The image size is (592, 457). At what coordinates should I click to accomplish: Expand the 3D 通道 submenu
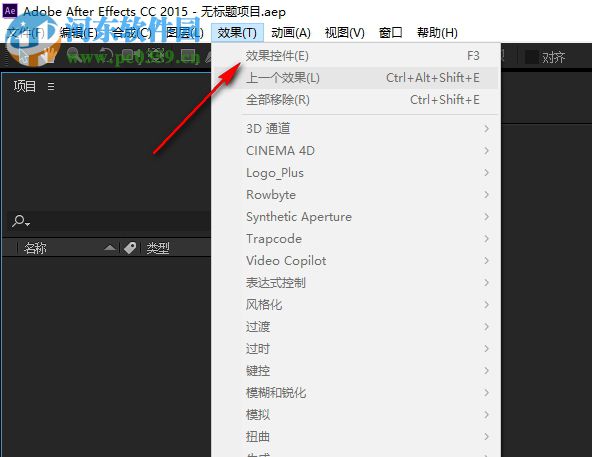(356, 128)
